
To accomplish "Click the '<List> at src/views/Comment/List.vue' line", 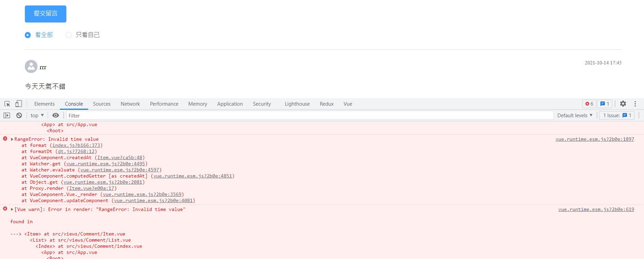I will pos(80,240).
